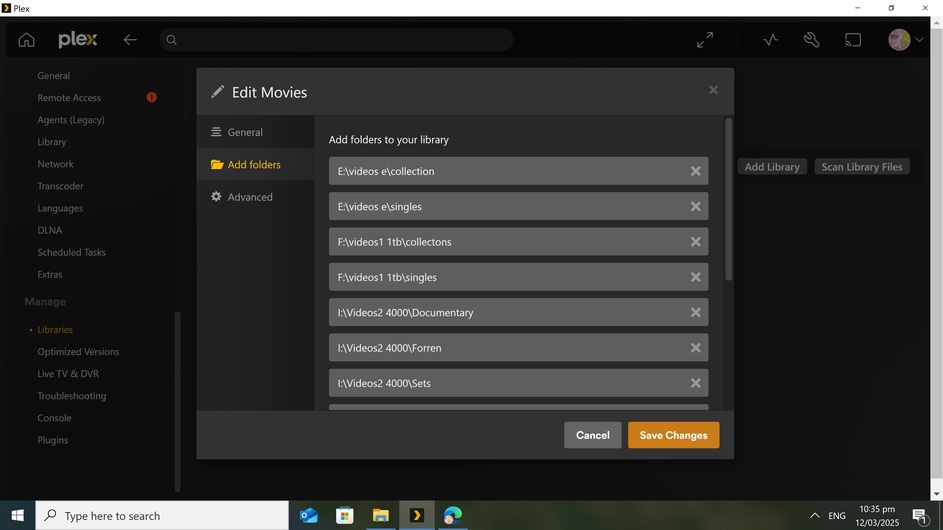Click the settings sidebar scrollbar
943x530 pixels.
[177, 401]
